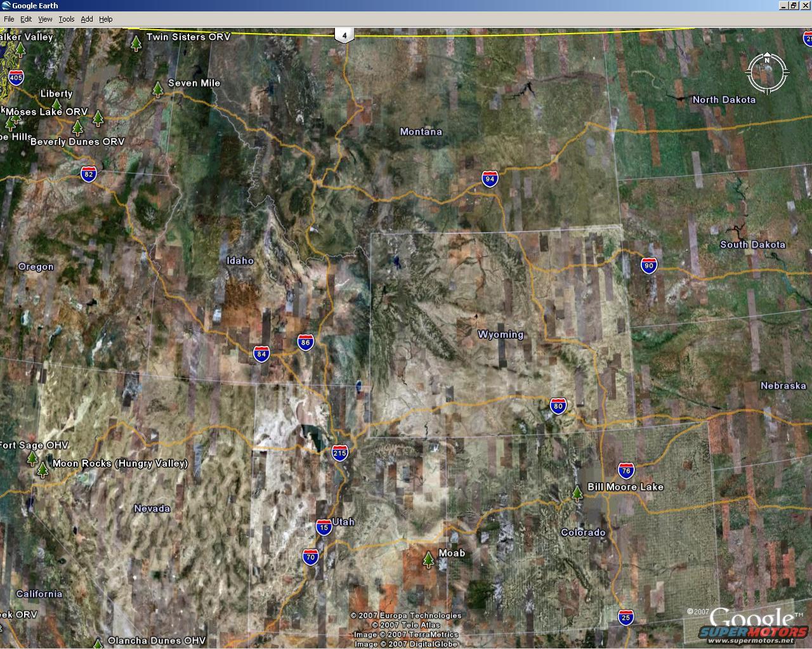812x649 pixels.
Task: Click the Beverly Dunes ORV tree icon
Action: click(x=78, y=128)
